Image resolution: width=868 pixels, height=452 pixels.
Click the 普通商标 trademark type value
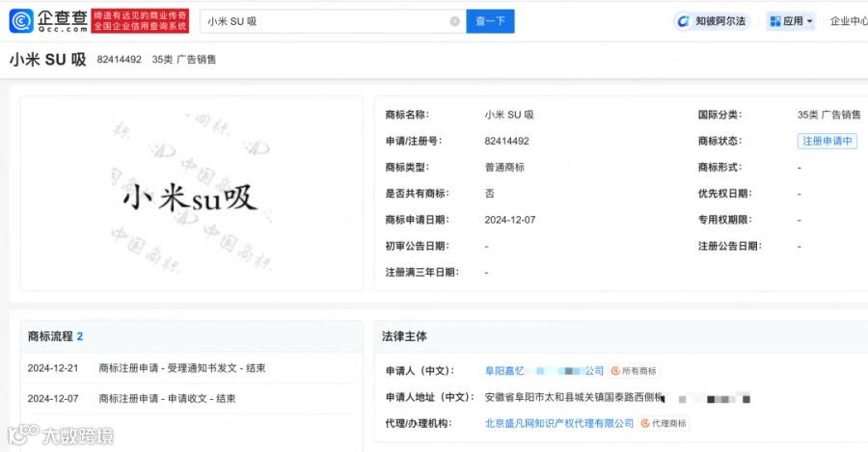pos(504,167)
